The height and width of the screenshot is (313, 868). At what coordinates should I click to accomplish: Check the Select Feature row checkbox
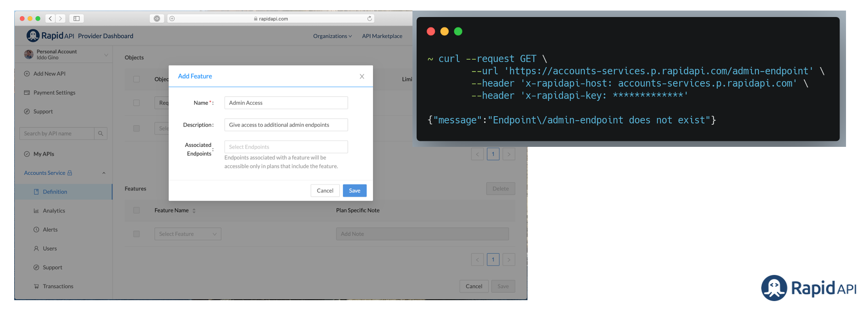pos(137,234)
